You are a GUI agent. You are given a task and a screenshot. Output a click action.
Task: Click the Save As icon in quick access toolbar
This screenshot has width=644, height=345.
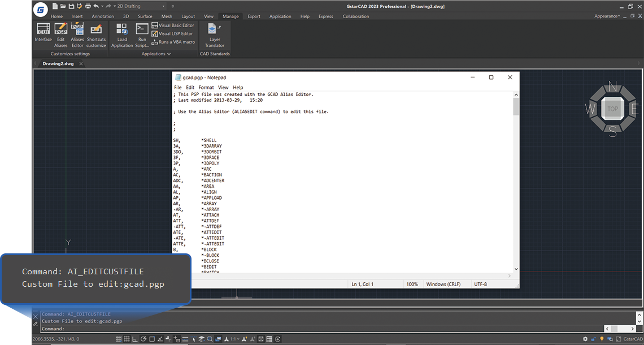(x=79, y=6)
